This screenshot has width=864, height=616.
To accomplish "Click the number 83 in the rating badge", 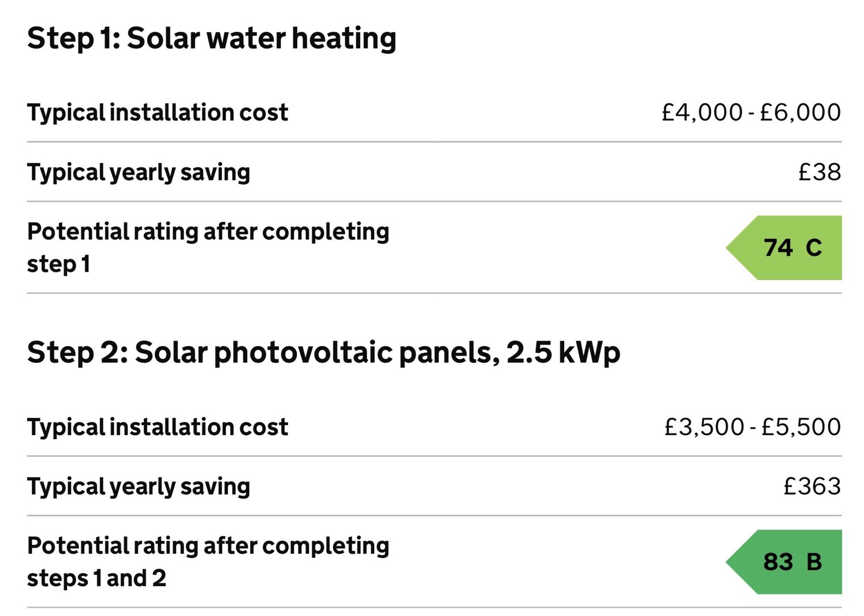I will pos(778,562).
